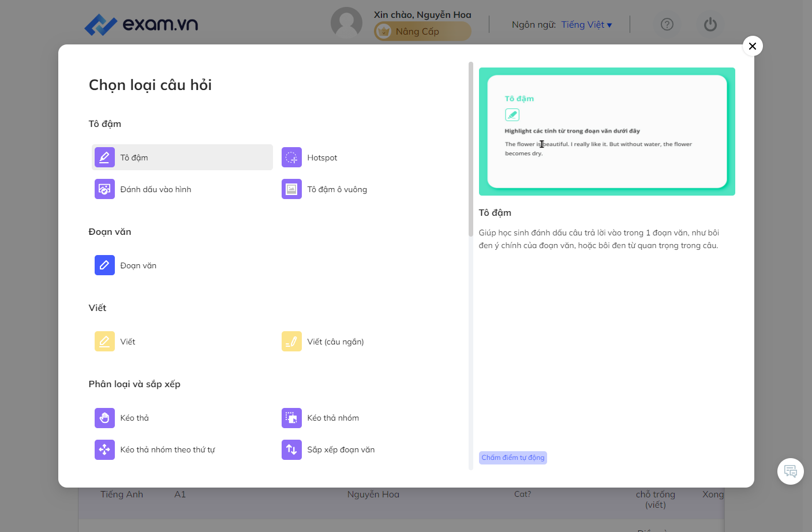Screen dimensions: 812x532
Task: Pick Kéo thả nhóm theo thứ tự icon
Action: tap(104, 449)
